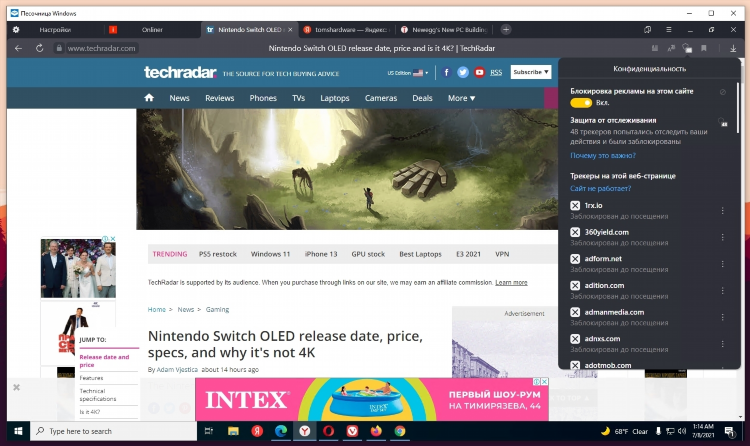Click the page translate icon
The width and height of the screenshot is (750, 446).
click(672, 48)
